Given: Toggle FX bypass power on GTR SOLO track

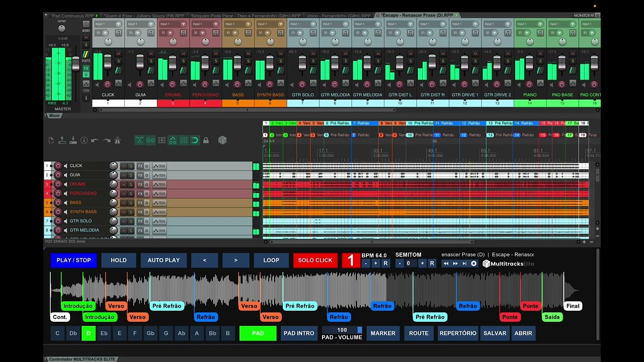Looking at the screenshot, I should point(147,221).
